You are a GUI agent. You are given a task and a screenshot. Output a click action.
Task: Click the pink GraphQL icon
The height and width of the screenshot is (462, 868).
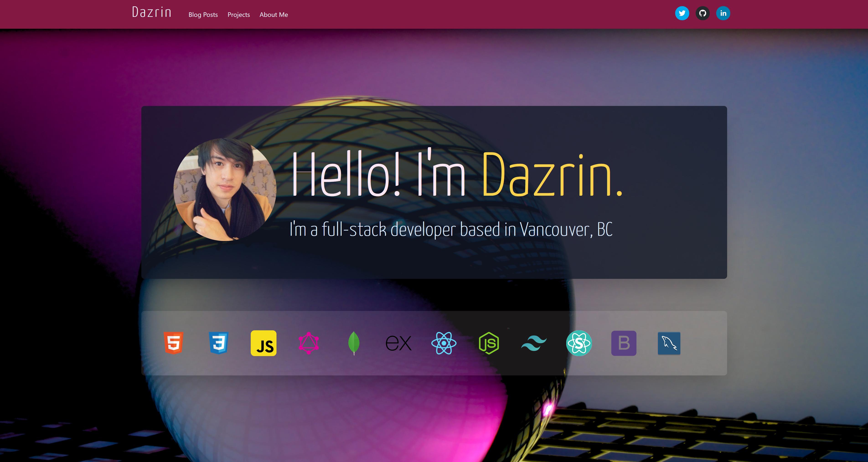click(309, 343)
